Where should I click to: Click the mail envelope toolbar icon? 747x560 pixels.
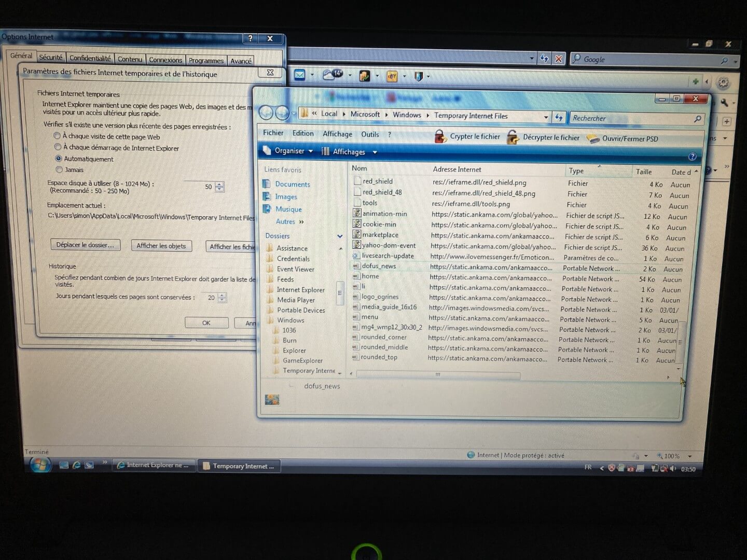pos(300,75)
